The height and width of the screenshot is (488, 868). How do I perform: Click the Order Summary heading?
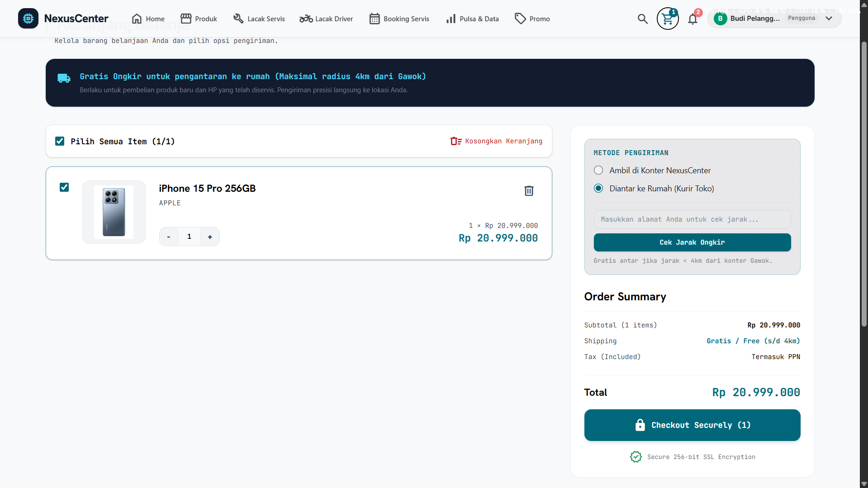click(x=625, y=297)
